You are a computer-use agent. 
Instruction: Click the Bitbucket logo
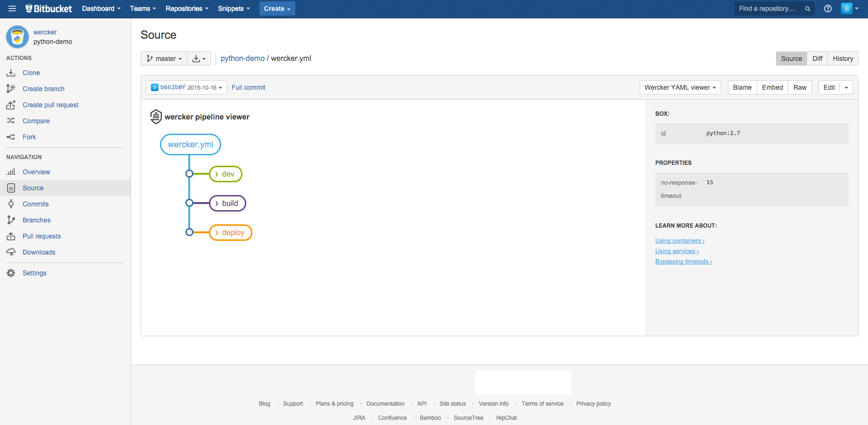(x=49, y=8)
